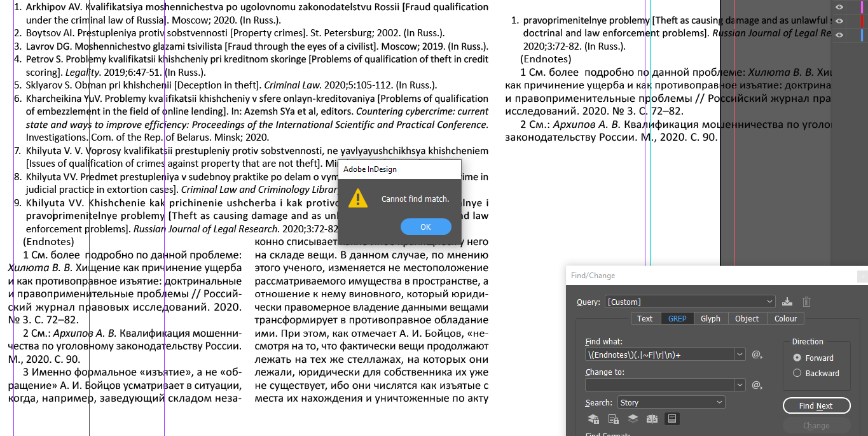Open special characters menu for Change to
The height and width of the screenshot is (436, 868).
coord(757,384)
